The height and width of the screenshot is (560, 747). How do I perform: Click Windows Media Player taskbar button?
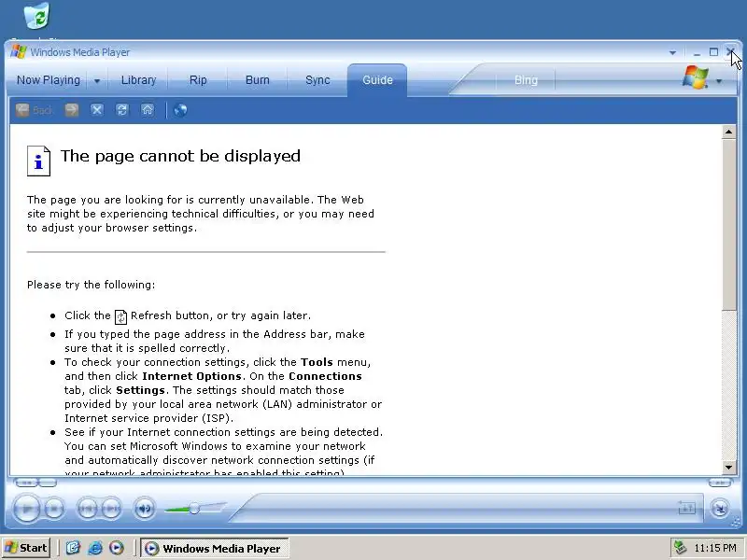[x=214, y=549]
